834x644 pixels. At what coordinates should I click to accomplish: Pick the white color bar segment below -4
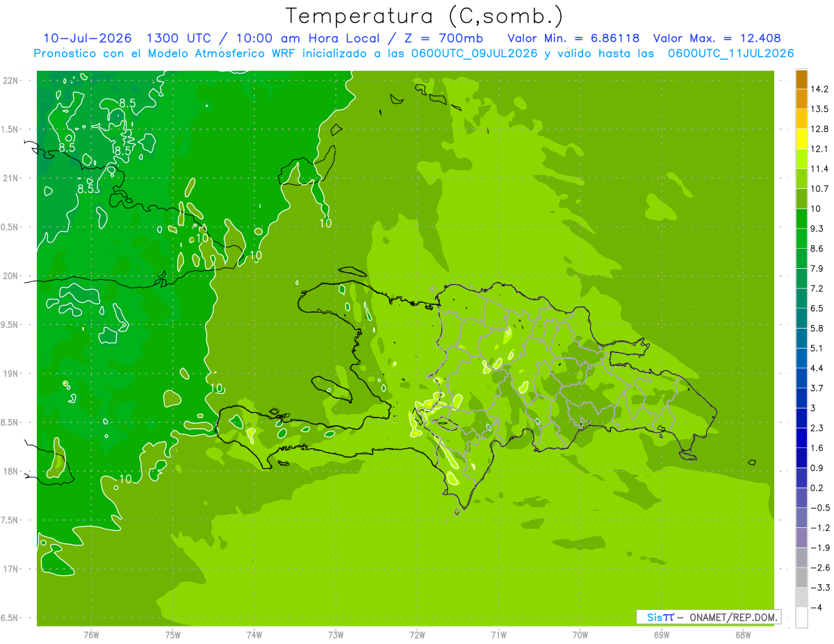pyautogui.click(x=801, y=617)
